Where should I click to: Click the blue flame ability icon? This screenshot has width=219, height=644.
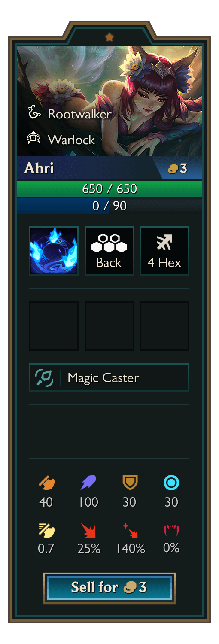point(54,251)
